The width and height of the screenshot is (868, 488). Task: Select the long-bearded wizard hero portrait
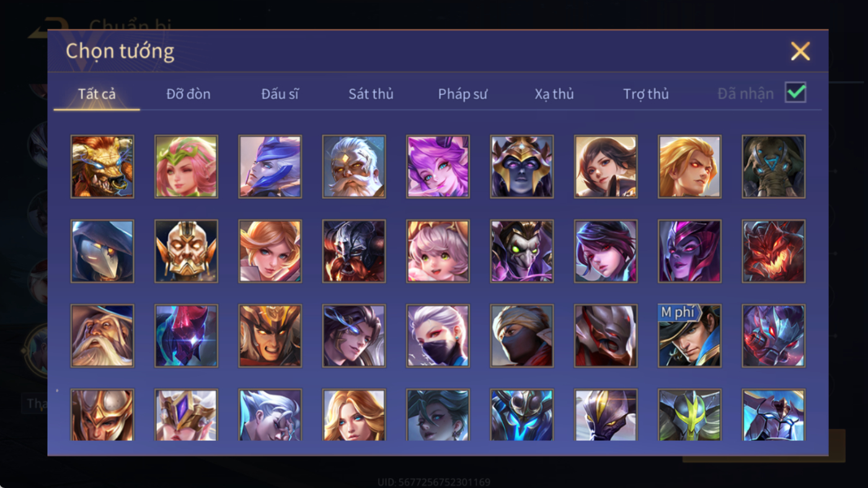(x=102, y=335)
